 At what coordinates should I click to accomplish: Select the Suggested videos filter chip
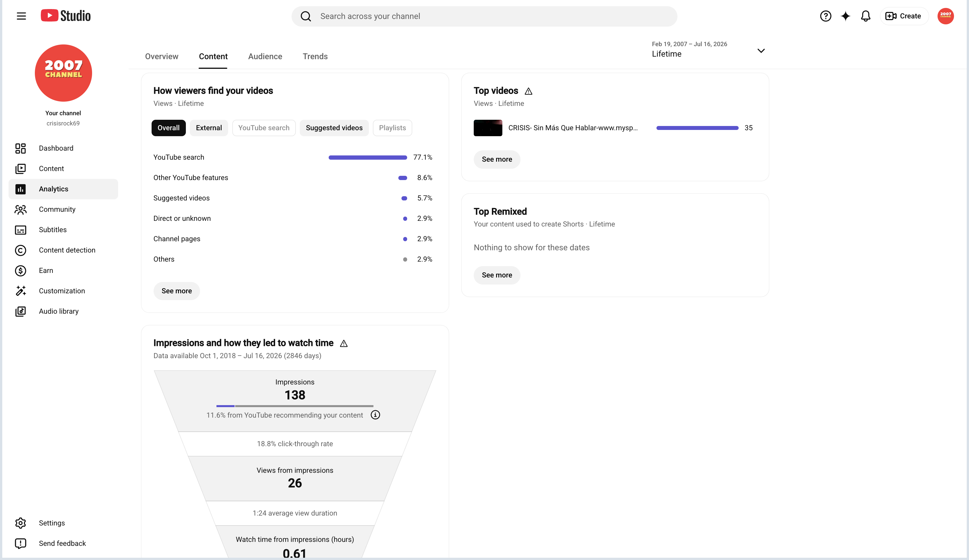point(334,128)
